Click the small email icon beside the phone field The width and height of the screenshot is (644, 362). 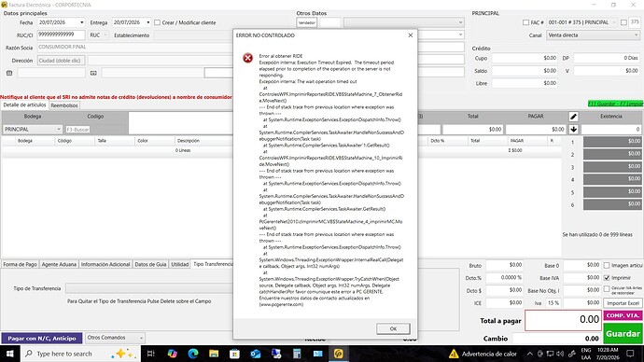pyautogui.click(x=93, y=73)
